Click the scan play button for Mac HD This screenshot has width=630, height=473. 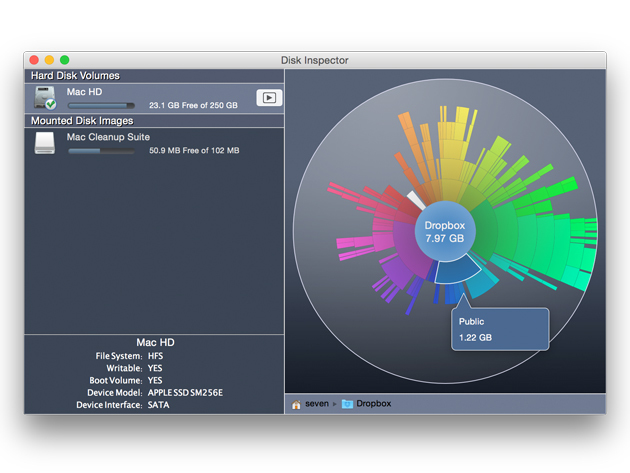[269, 98]
